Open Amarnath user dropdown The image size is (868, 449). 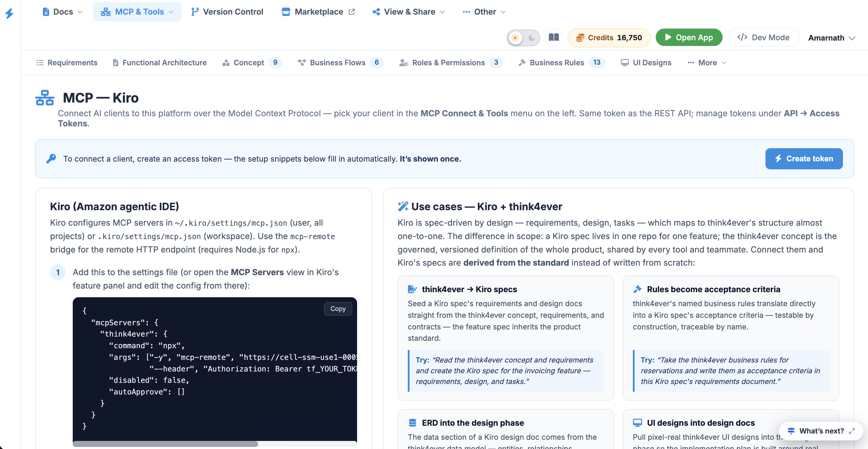point(831,38)
